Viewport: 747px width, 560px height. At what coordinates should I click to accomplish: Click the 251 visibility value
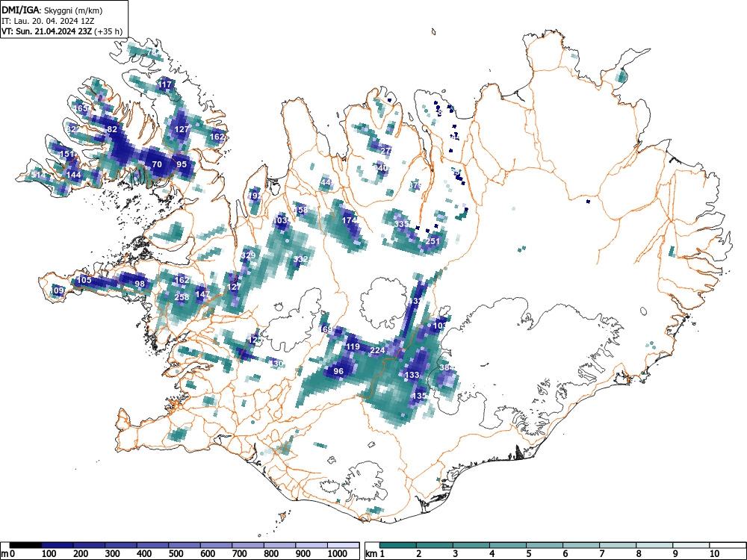[x=433, y=241]
